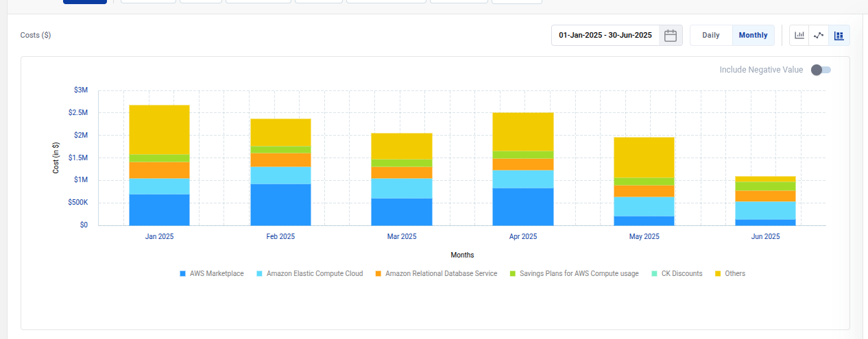The image size is (868, 339).
Task: Toggle Amazon Elastic Compute Cloud legend icon
Action: 260,274
